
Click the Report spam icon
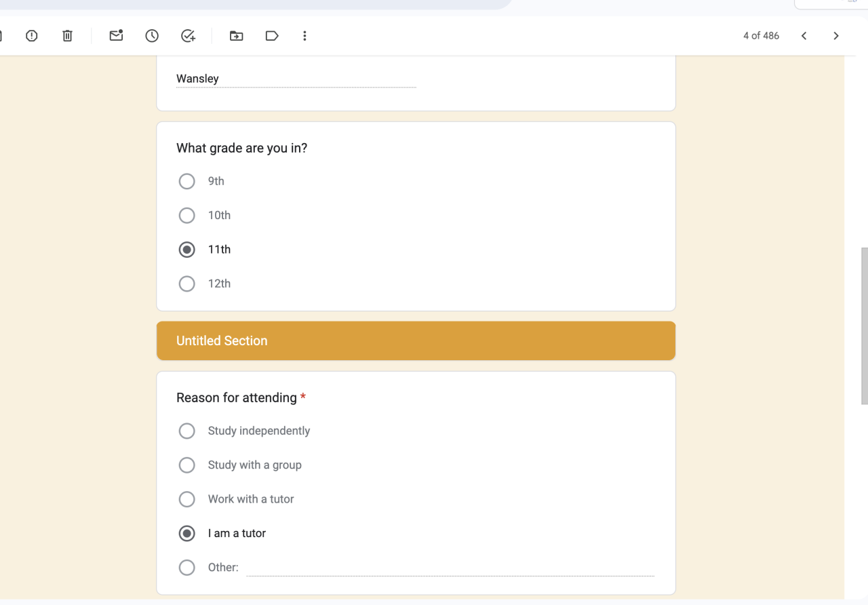pos(32,36)
